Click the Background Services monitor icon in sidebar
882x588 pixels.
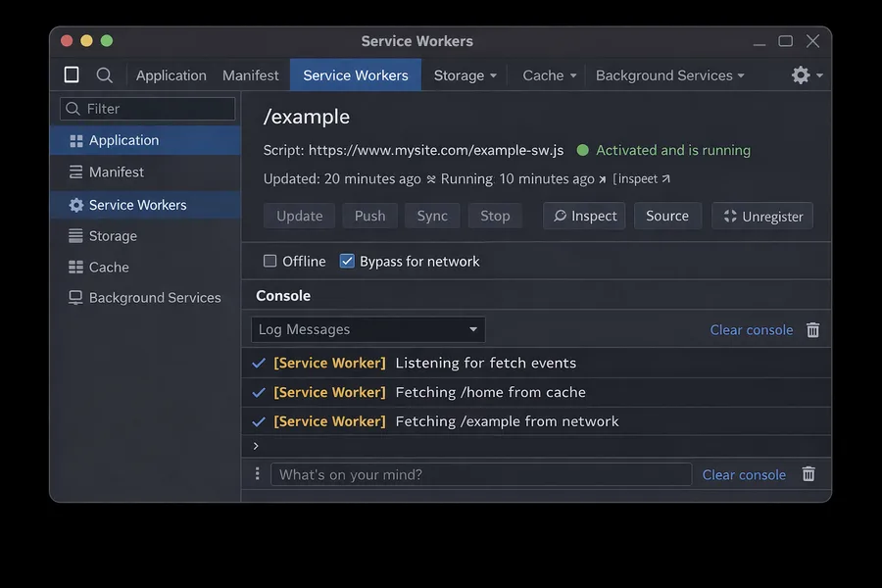click(x=75, y=298)
